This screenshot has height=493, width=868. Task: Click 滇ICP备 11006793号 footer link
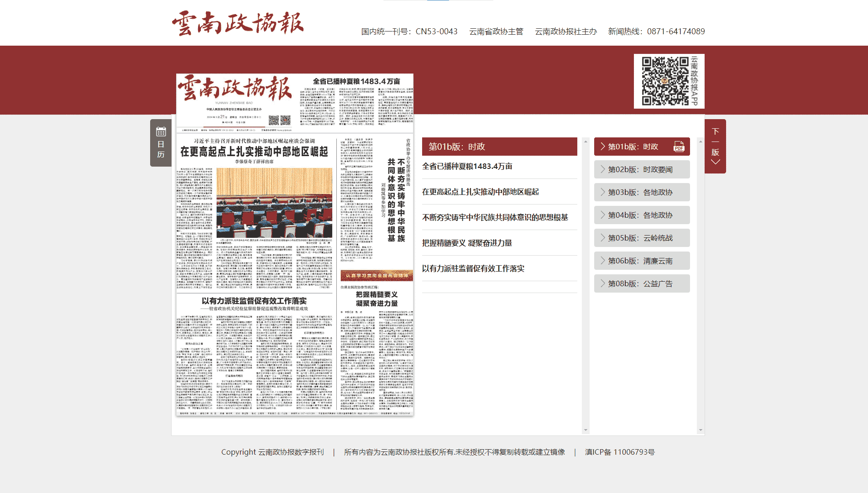(x=620, y=452)
